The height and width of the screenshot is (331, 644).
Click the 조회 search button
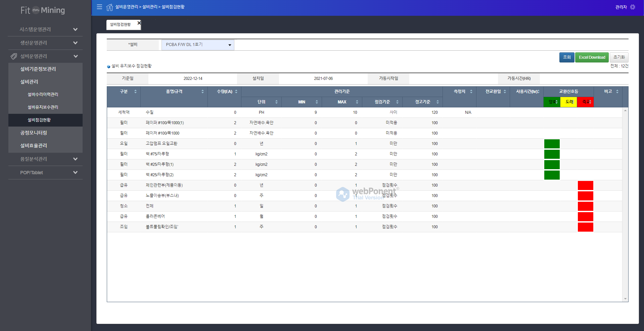coord(566,57)
